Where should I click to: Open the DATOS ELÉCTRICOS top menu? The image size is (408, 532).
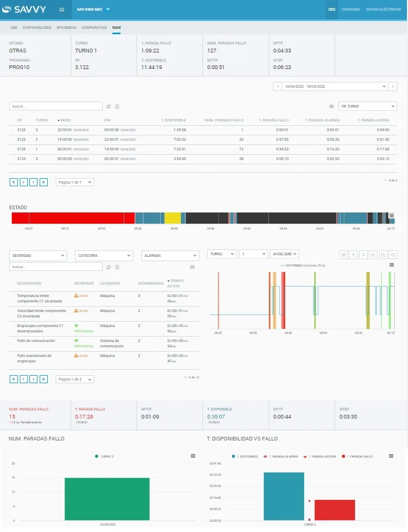[383, 10]
